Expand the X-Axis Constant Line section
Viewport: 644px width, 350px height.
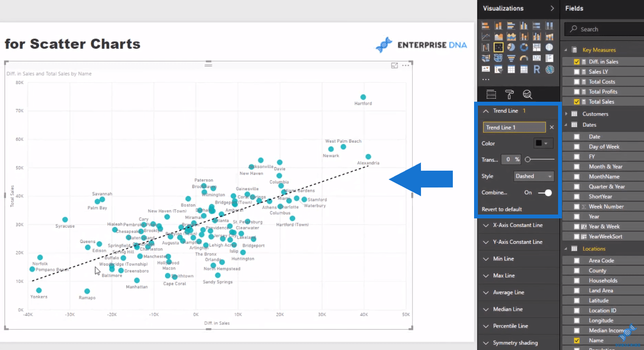(x=486, y=225)
